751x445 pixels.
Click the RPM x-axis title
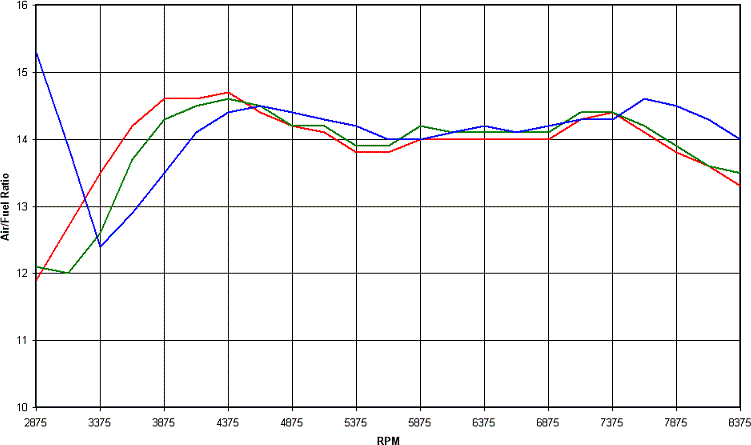coord(388,439)
